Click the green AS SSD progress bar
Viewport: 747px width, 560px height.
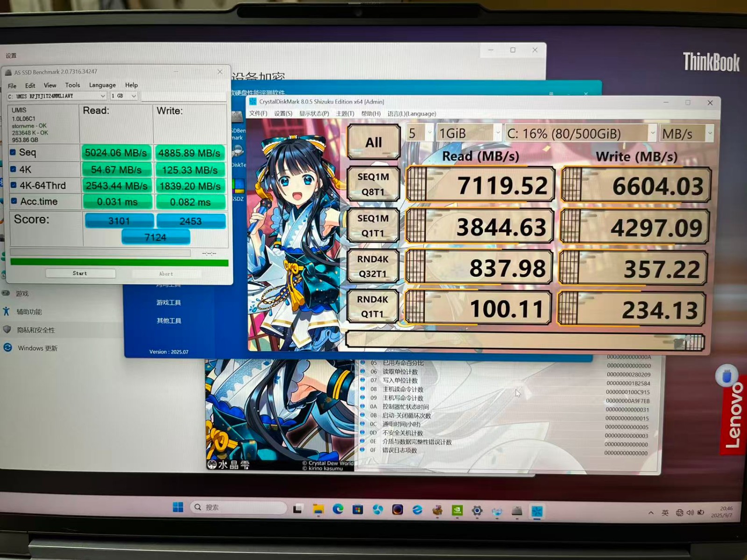(120, 263)
